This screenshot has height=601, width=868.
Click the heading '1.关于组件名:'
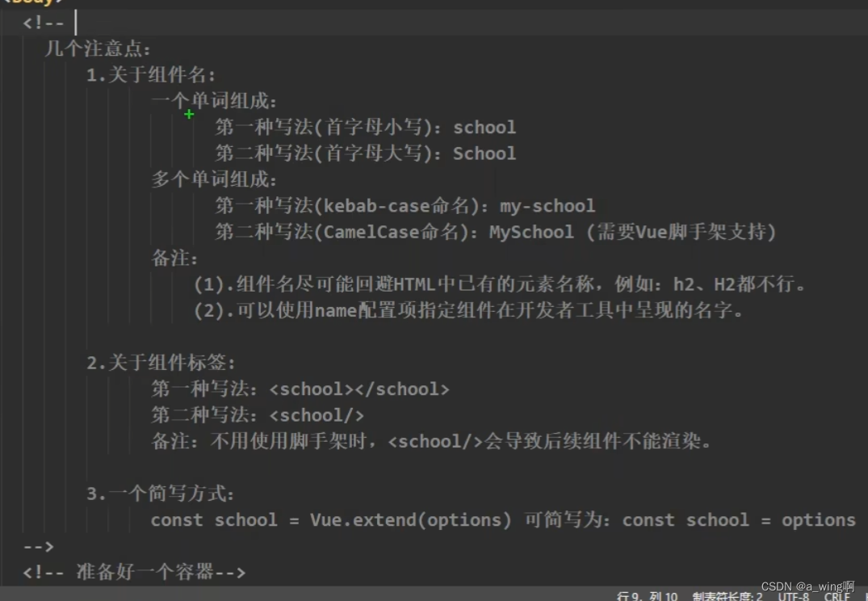pyautogui.click(x=150, y=75)
